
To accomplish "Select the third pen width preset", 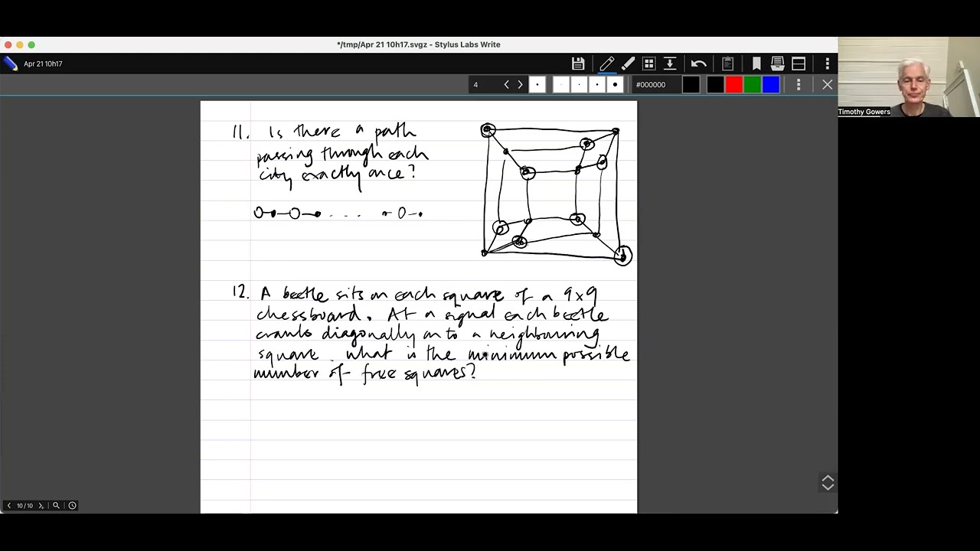I will (597, 85).
